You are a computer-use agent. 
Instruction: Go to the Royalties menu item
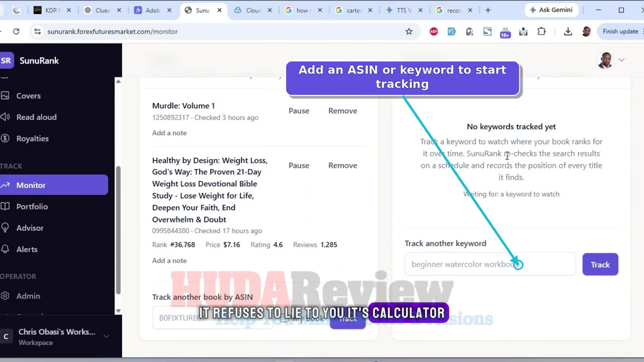pyautogui.click(x=33, y=138)
